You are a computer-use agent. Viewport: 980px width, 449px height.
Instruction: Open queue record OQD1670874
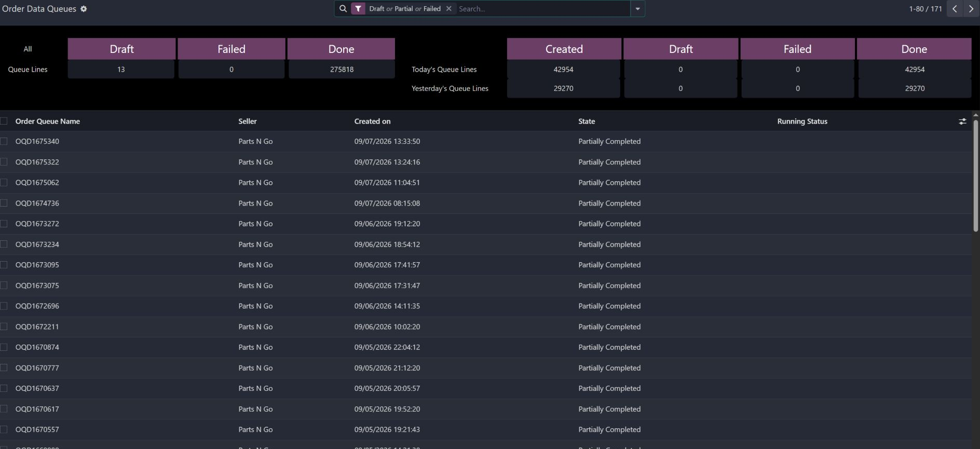click(37, 347)
